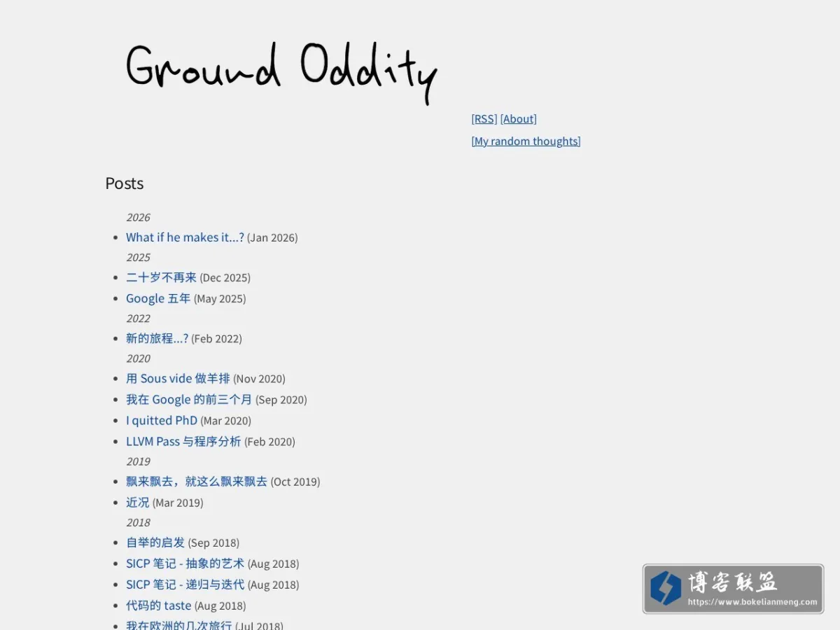Image resolution: width=840 pixels, height=630 pixels.
Task: Click the (Feb 2022) date text
Action: [217, 338]
